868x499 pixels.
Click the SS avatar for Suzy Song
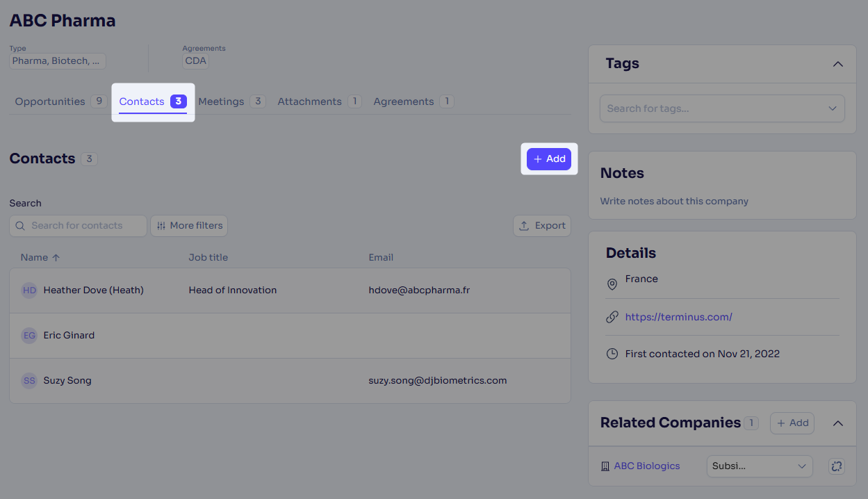[x=29, y=381]
